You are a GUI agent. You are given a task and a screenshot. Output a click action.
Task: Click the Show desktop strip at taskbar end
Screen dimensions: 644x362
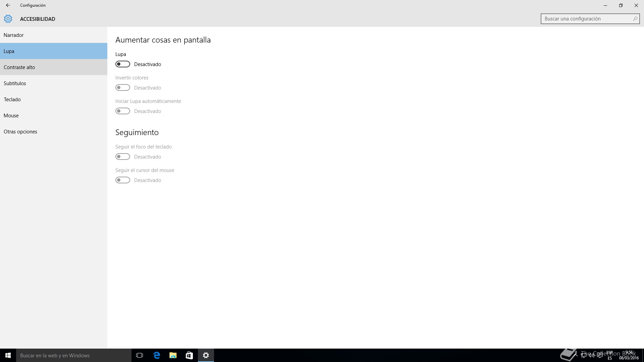643,355
